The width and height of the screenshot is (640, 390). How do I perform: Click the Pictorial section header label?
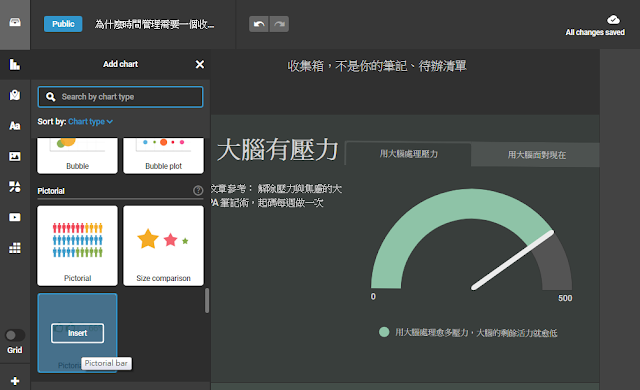click(x=51, y=191)
